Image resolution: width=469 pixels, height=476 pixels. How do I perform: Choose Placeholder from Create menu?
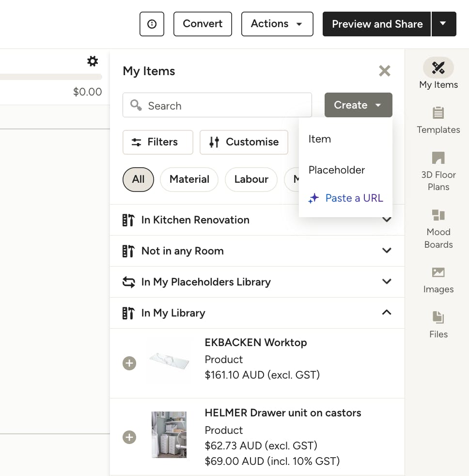pos(337,170)
